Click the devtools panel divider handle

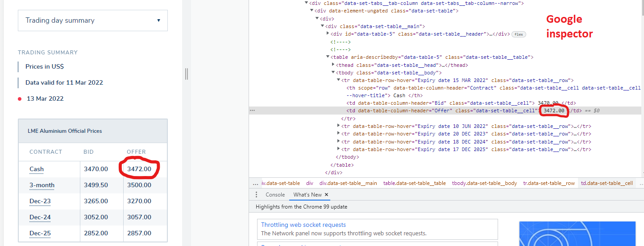(187, 74)
